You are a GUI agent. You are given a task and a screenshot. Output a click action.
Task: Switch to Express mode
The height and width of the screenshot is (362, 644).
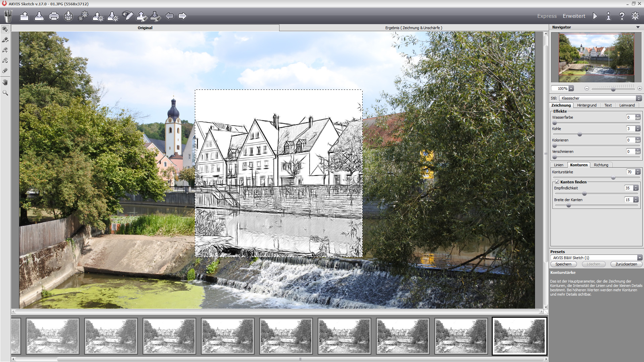[547, 16]
